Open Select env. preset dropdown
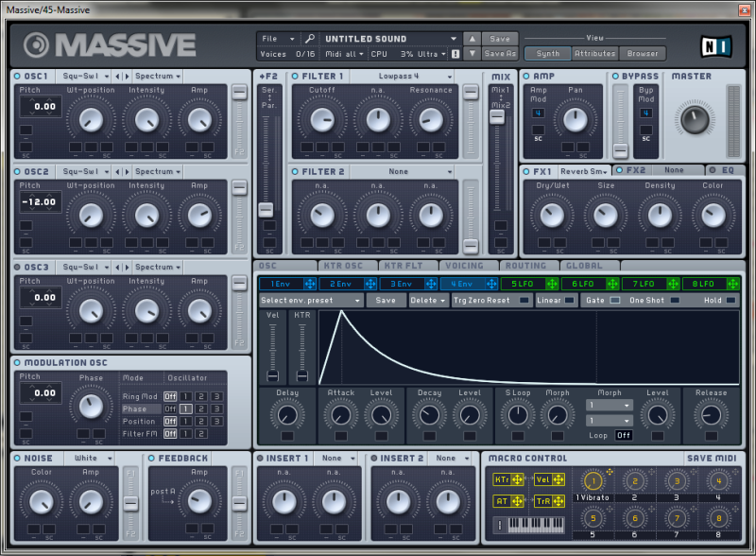Screen dimensions: 756x556 (311, 300)
